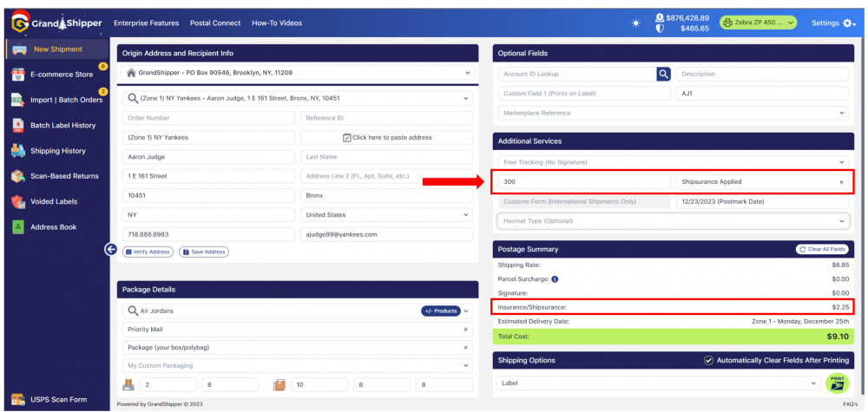The image size is (868, 412).
Task: Click the package dimensions box icon
Action: (x=279, y=385)
